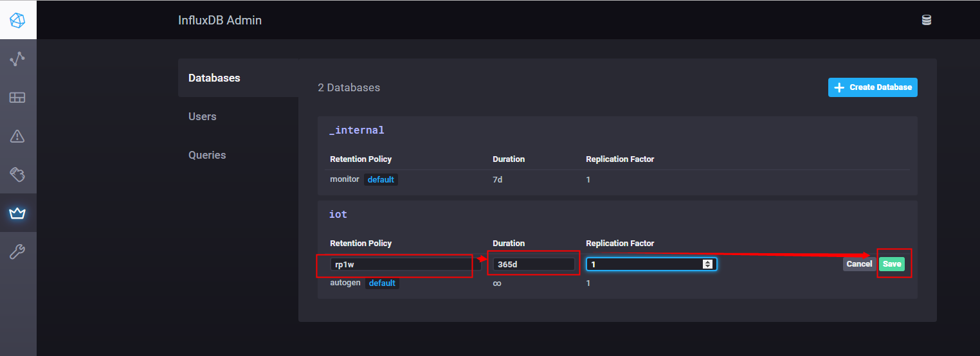Click the iot database name
Screen dimensions: 980x356
coord(338,214)
